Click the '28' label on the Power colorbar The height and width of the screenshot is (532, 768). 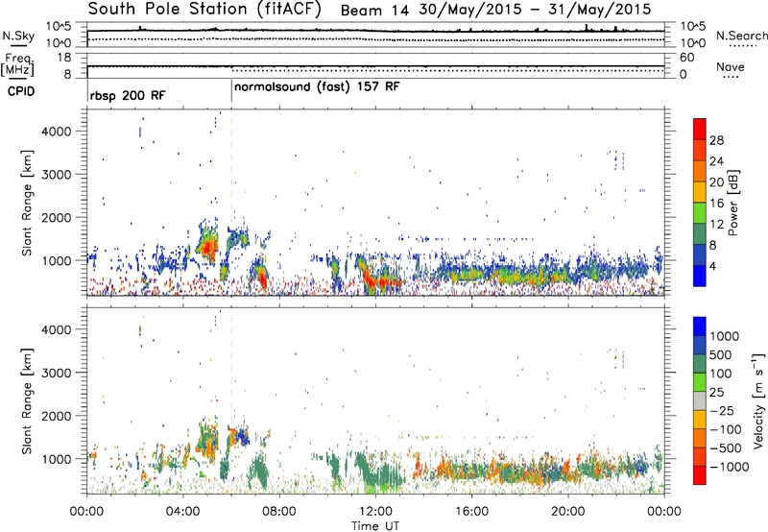coord(716,140)
